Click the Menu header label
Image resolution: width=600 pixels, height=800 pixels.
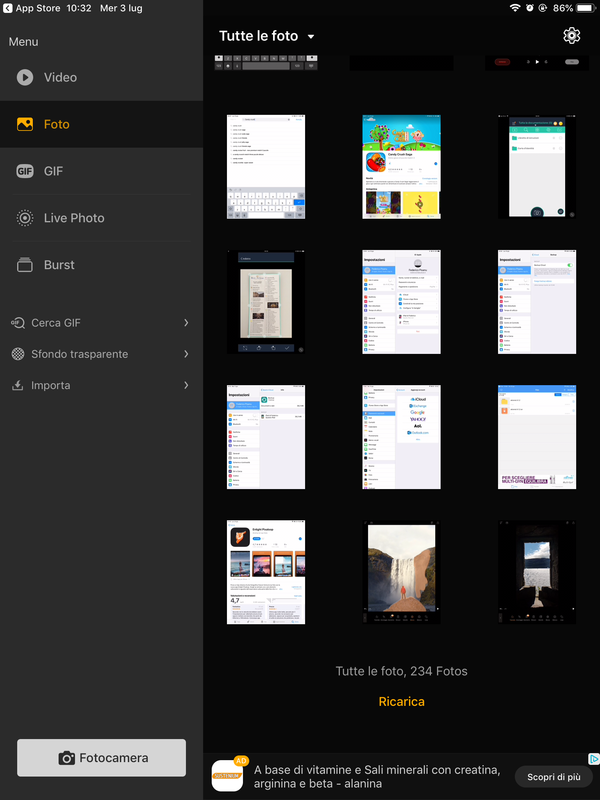(23, 42)
